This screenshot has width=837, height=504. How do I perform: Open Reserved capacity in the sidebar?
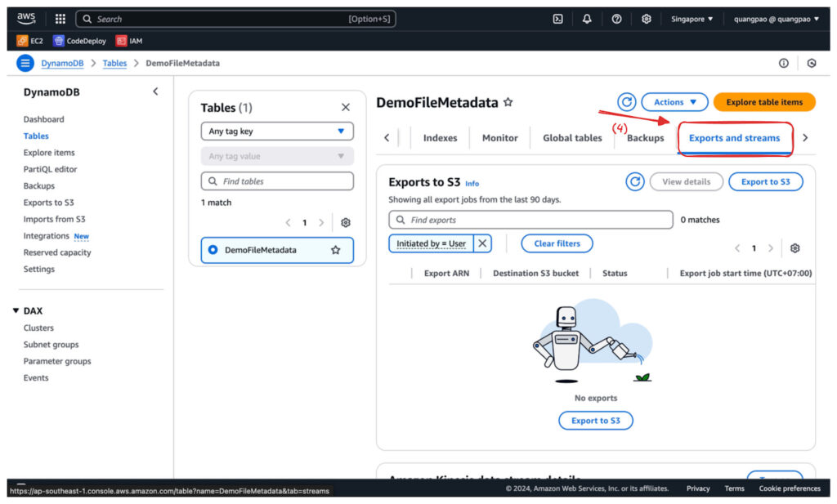(57, 252)
